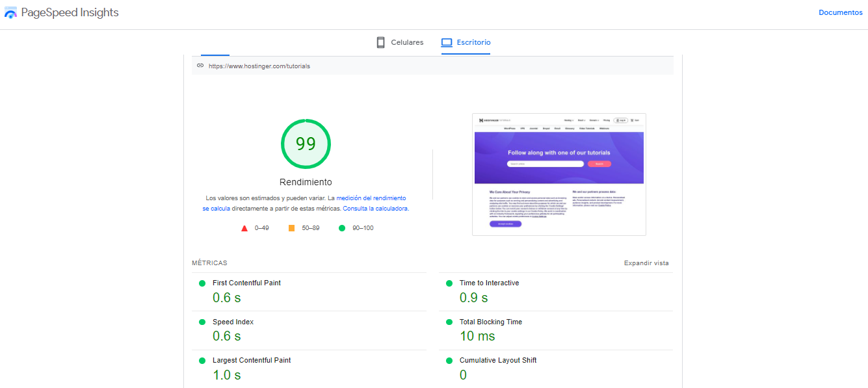
Task: Click the 99 performance score gauge
Action: tap(306, 144)
